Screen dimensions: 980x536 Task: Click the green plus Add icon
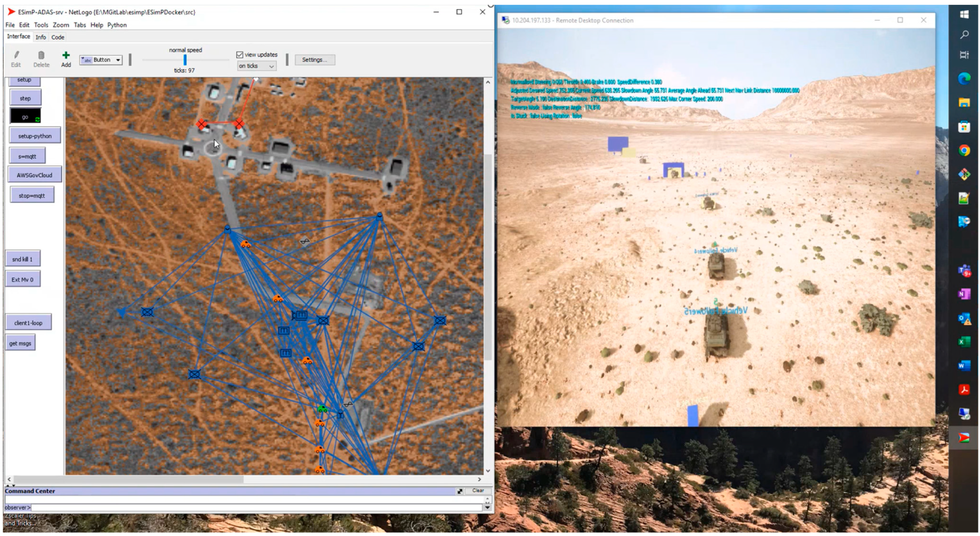pyautogui.click(x=66, y=55)
